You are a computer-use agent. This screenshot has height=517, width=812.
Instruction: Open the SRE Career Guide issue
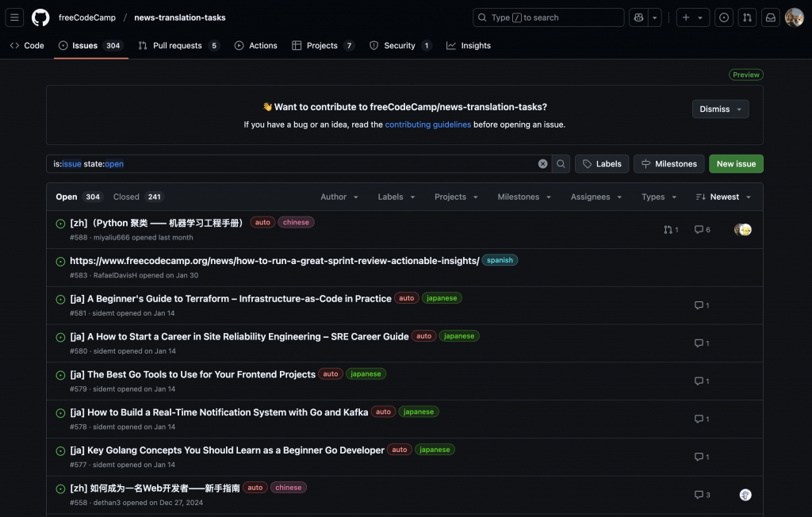239,336
